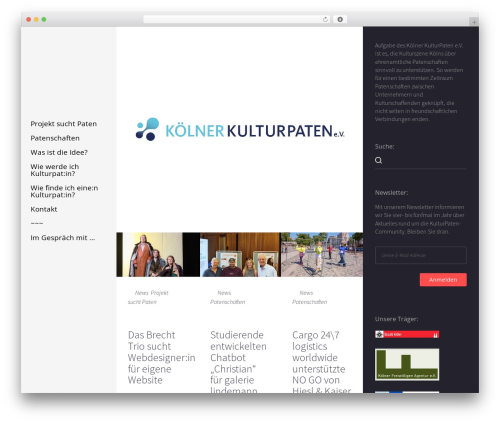Click the green maximize window button

pyautogui.click(x=44, y=20)
